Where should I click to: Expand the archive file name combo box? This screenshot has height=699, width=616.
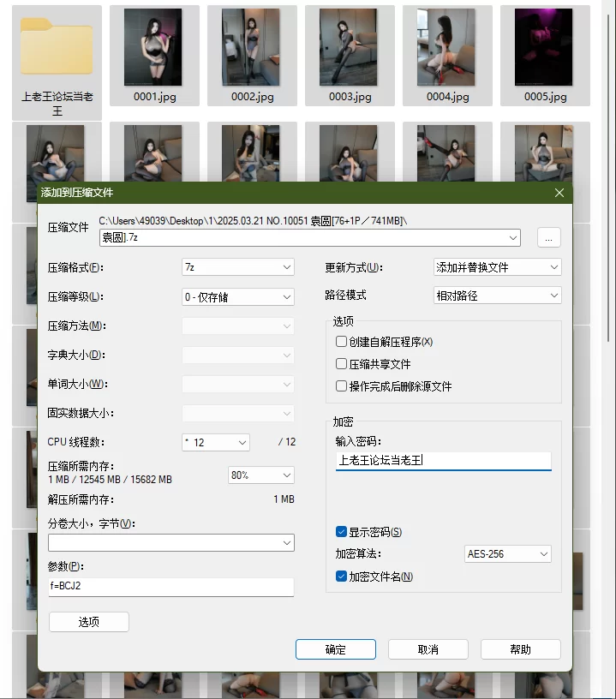coord(513,237)
